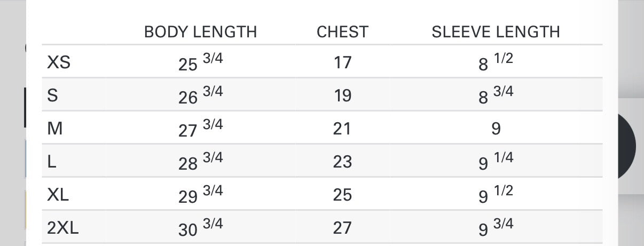644x246 pixels.
Task: Click the XL body length 29 3/4 value
Action: pos(200,195)
